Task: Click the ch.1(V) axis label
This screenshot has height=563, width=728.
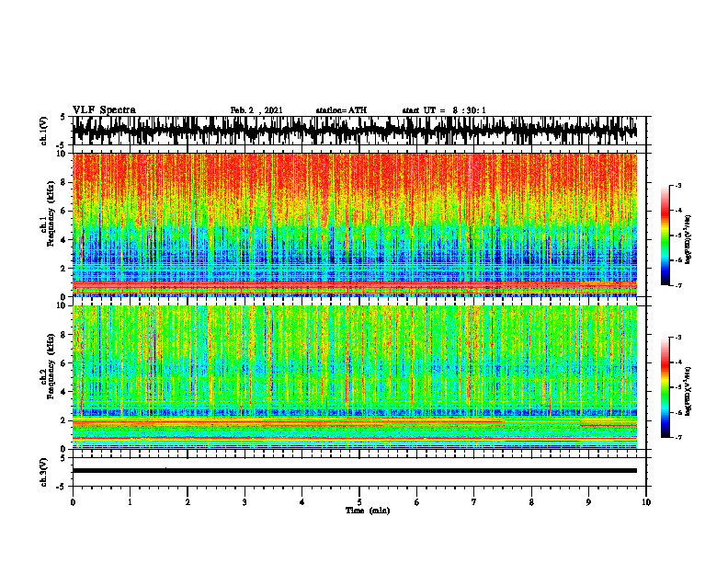Action: [44, 131]
